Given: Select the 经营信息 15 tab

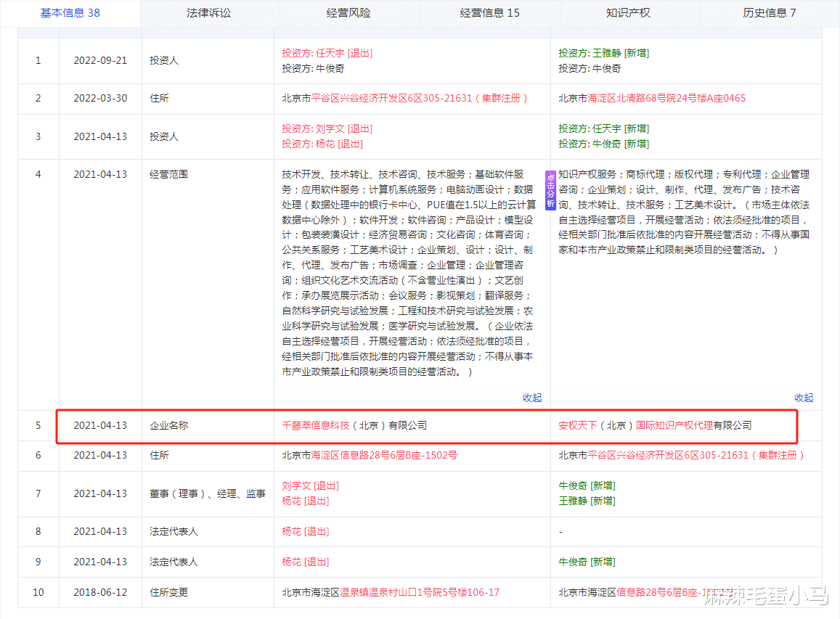Looking at the screenshot, I should pyautogui.click(x=489, y=13).
